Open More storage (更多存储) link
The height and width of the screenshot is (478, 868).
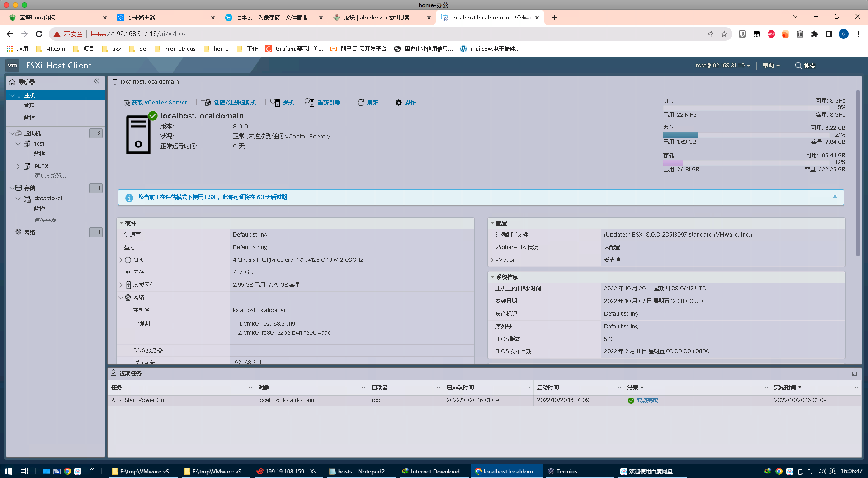[x=47, y=220]
